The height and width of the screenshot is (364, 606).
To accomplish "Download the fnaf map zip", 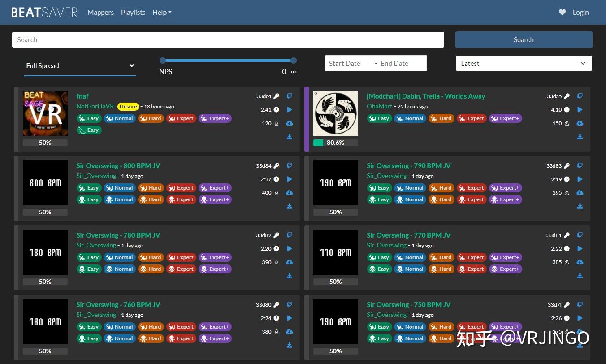I will coord(290,137).
